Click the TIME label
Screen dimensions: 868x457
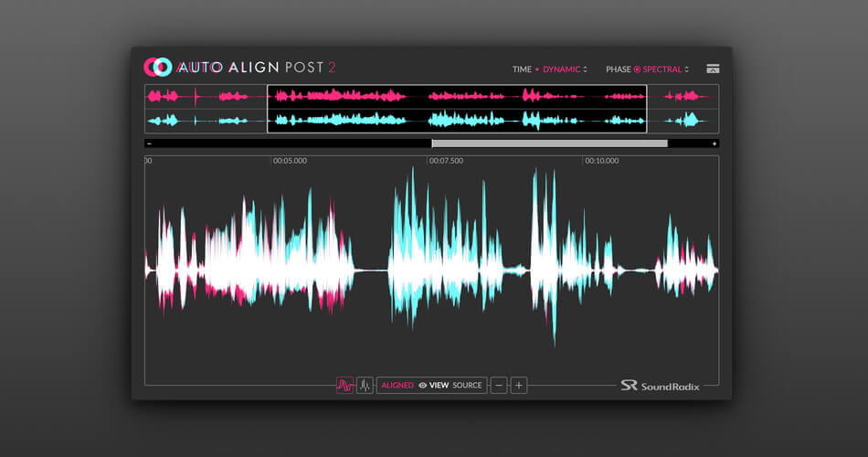(x=522, y=69)
